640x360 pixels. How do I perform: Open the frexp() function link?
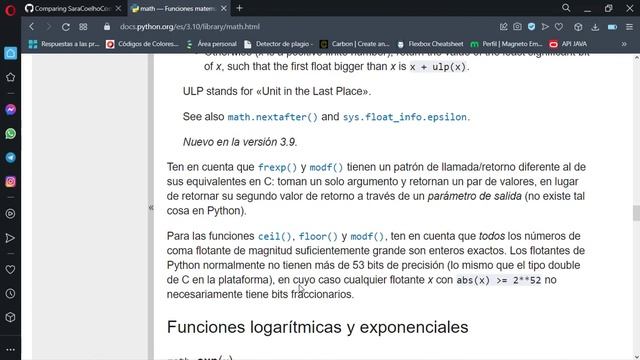277,167
